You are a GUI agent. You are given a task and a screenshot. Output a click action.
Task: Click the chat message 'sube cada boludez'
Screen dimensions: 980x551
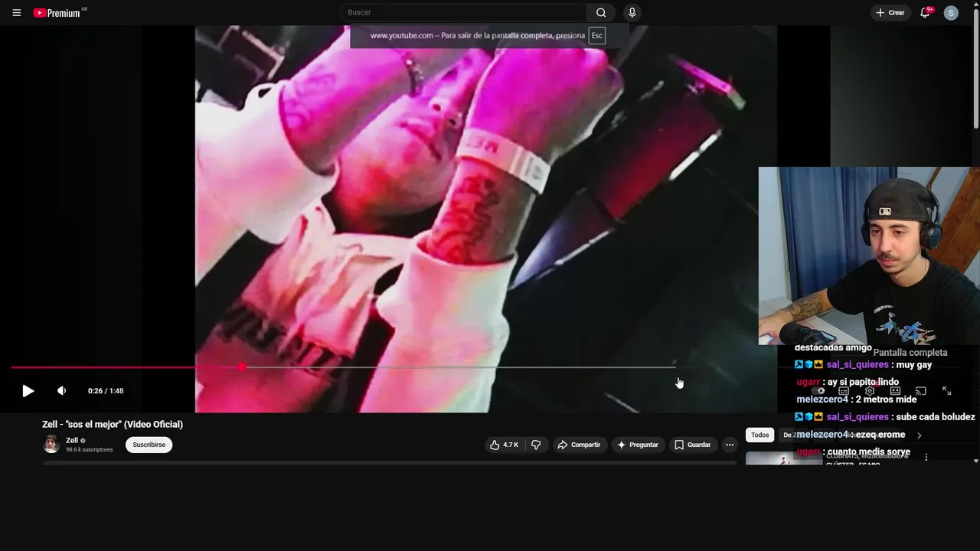click(934, 417)
